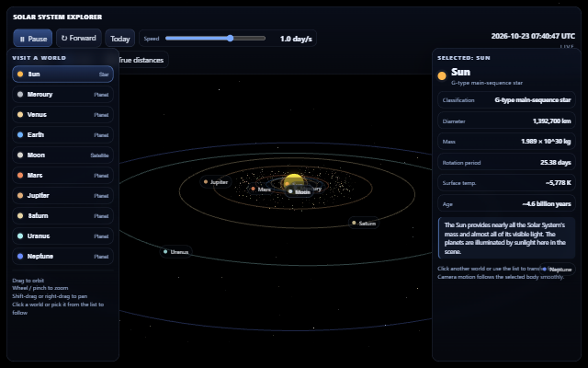Click the Classification G-type star value

point(533,100)
